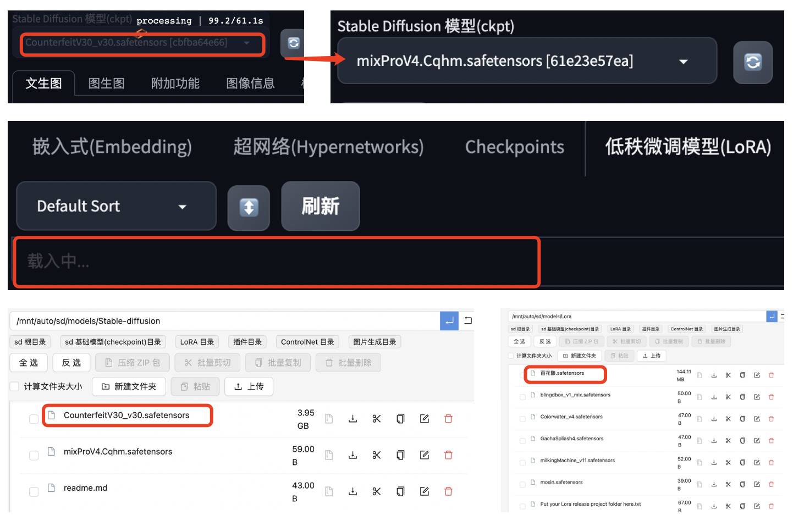Click 全选 in the Stable-diffusion panel

tap(29, 363)
